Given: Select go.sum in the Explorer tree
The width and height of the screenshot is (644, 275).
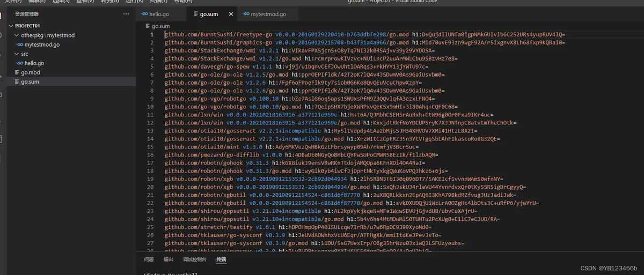Looking at the screenshot, I should click(30, 81).
